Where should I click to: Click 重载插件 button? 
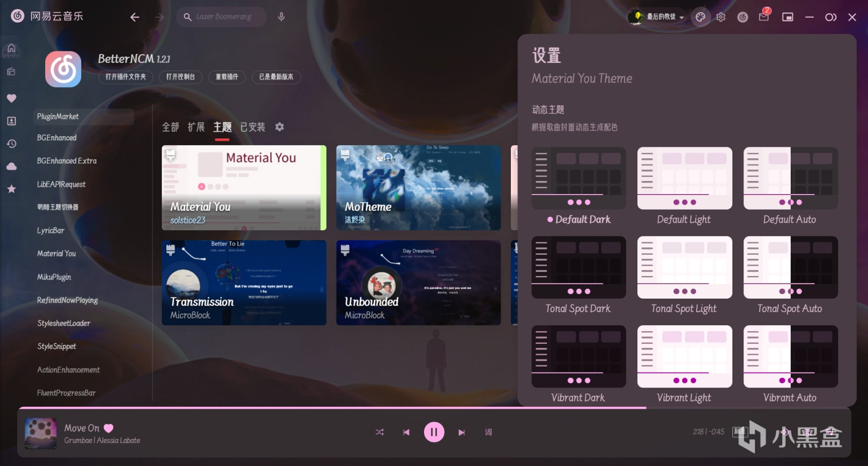pyautogui.click(x=227, y=77)
